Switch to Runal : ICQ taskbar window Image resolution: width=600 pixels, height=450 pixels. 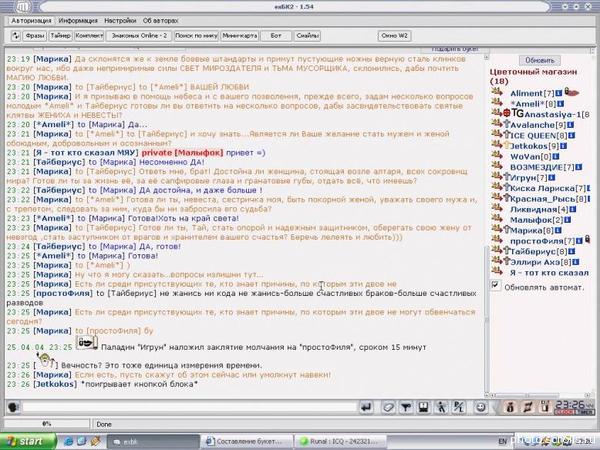(x=342, y=442)
